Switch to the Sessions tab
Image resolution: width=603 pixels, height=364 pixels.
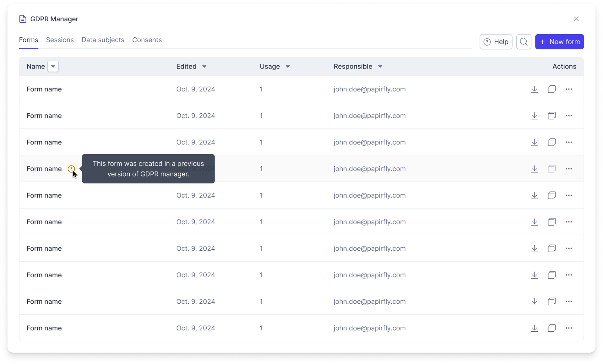tap(60, 40)
